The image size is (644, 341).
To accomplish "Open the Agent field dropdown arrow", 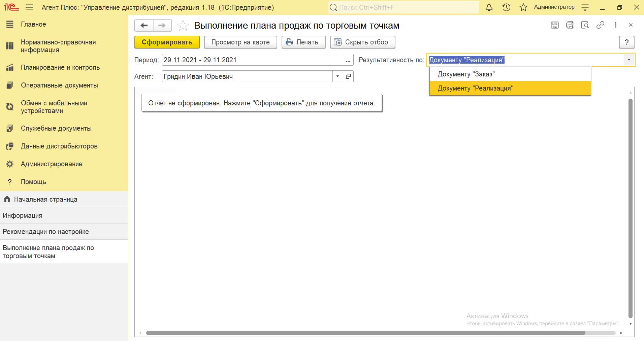I will pos(337,76).
